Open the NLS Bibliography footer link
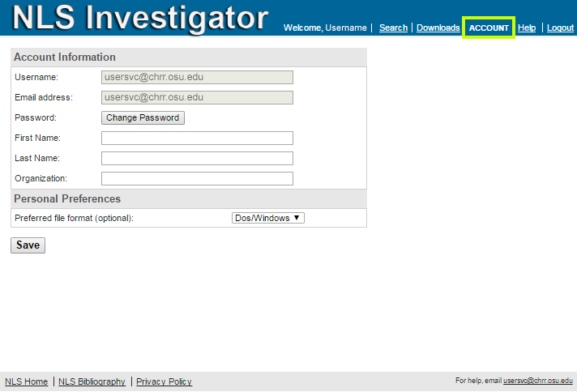Screen dimensions: 577x392 coord(92,381)
